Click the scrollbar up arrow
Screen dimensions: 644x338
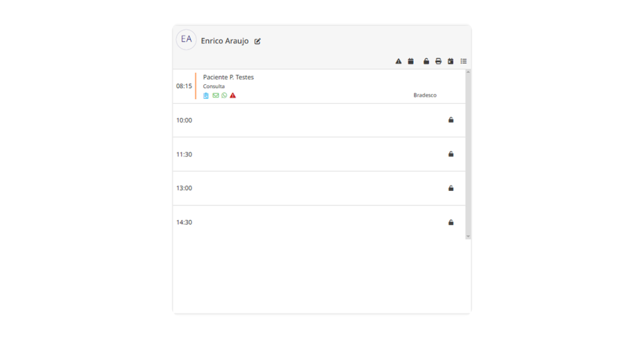(468, 72)
